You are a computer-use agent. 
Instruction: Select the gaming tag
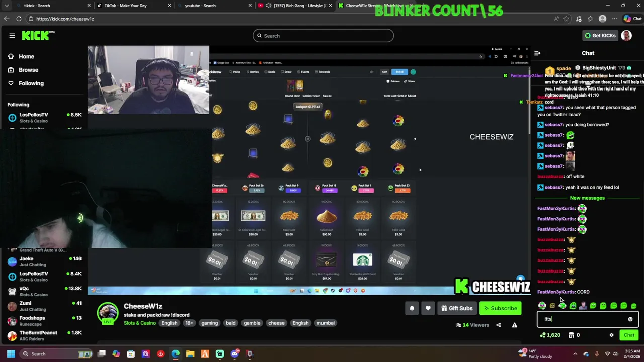pyautogui.click(x=210, y=323)
